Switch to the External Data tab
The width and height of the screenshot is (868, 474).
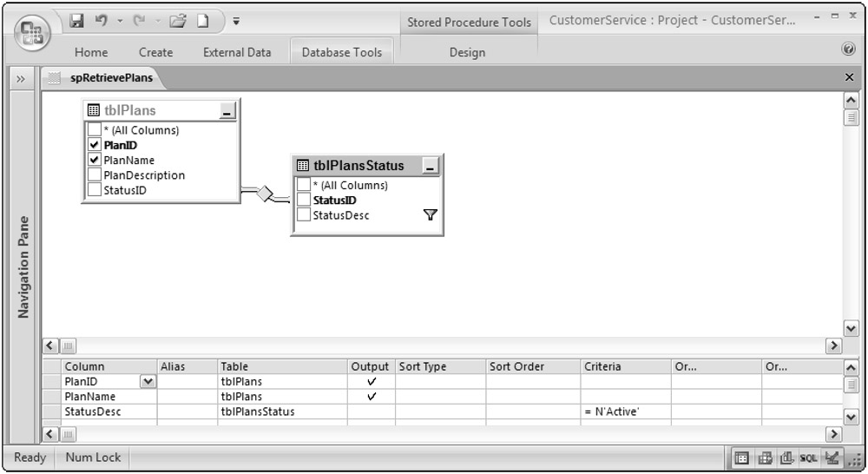237,53
